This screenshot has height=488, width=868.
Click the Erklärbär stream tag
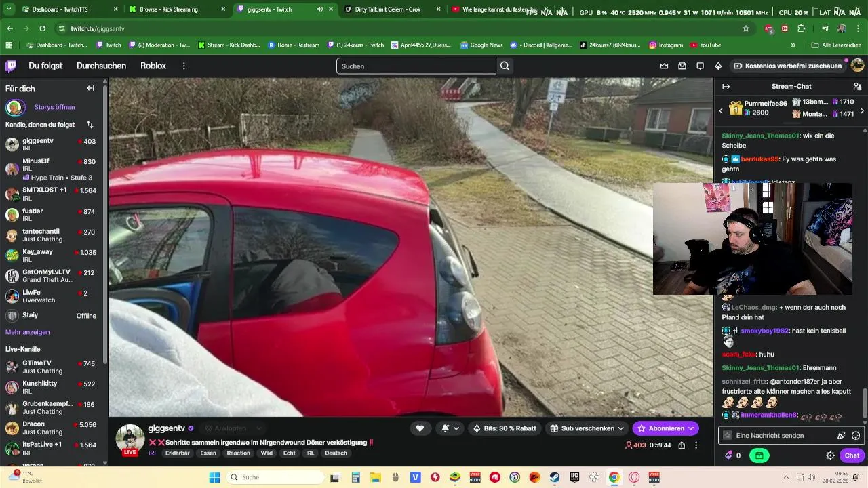[x=177, y=453]
